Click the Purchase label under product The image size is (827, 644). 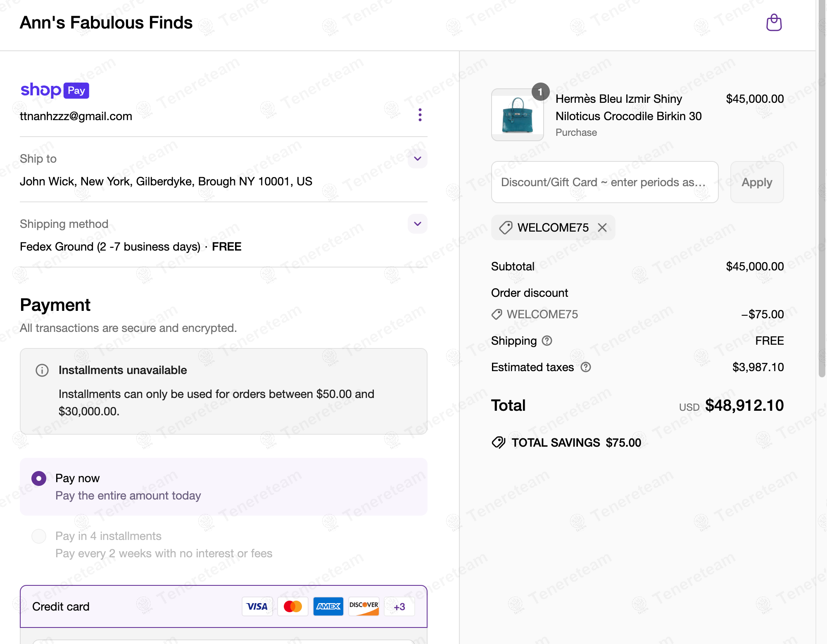coord(576,133)
